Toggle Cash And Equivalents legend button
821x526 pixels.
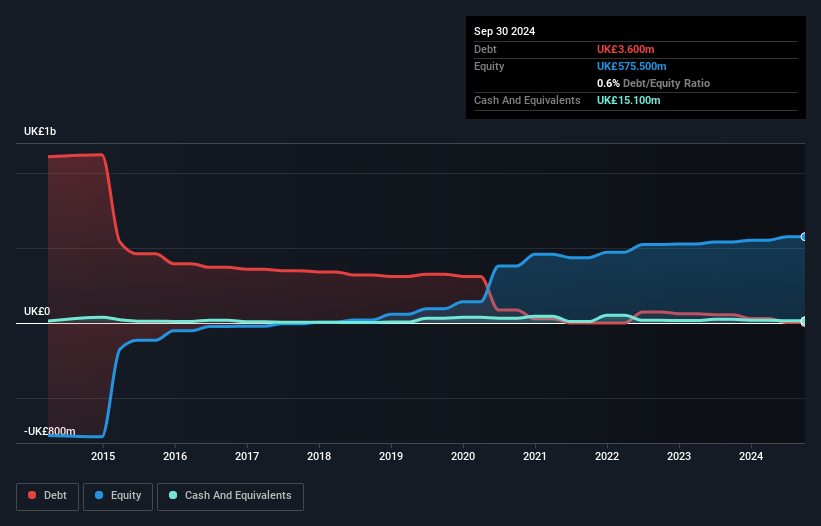pos(230,496)
